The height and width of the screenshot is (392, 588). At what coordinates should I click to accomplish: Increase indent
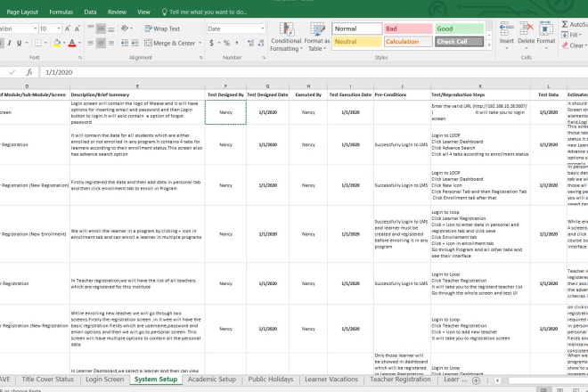tap(135, 43)
